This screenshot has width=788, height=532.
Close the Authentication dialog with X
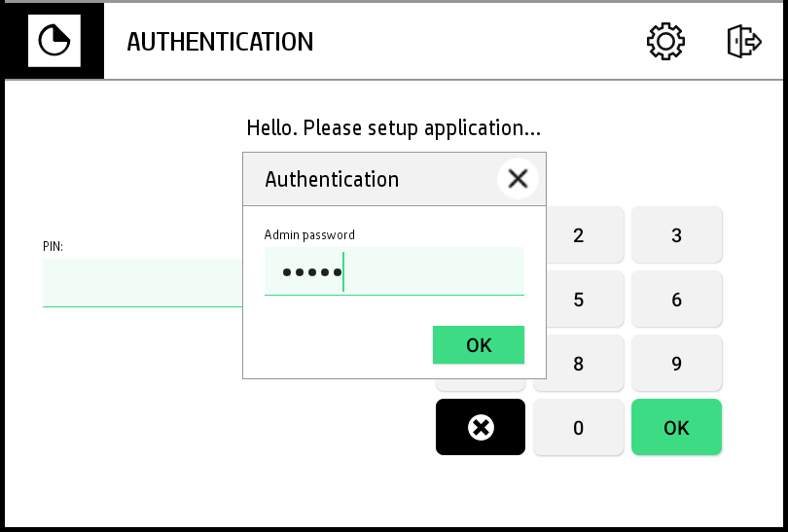click(x=518, y=179)
